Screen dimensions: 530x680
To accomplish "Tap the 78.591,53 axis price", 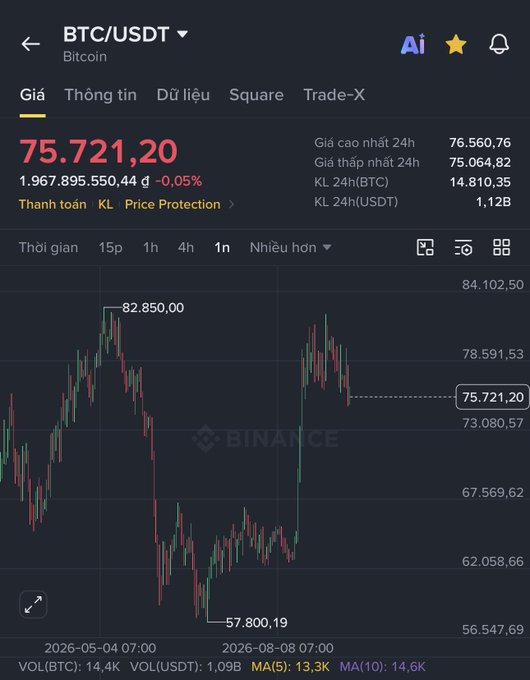I will [x=493, y=354].
